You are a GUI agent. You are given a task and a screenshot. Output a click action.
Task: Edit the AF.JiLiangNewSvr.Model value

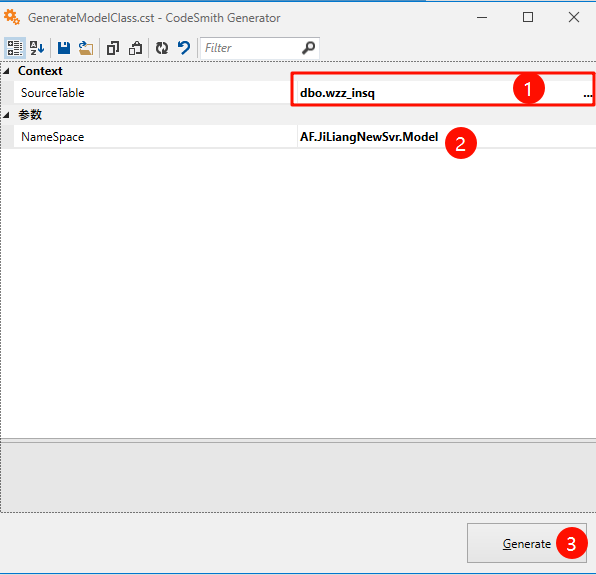click(369, 137)
